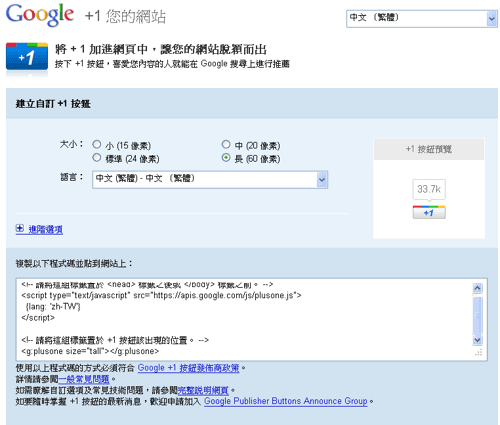The height and width of the screenshot is (425, 500).
Task: Open the top-right page language dropdown
Action: tap(422, 19)
